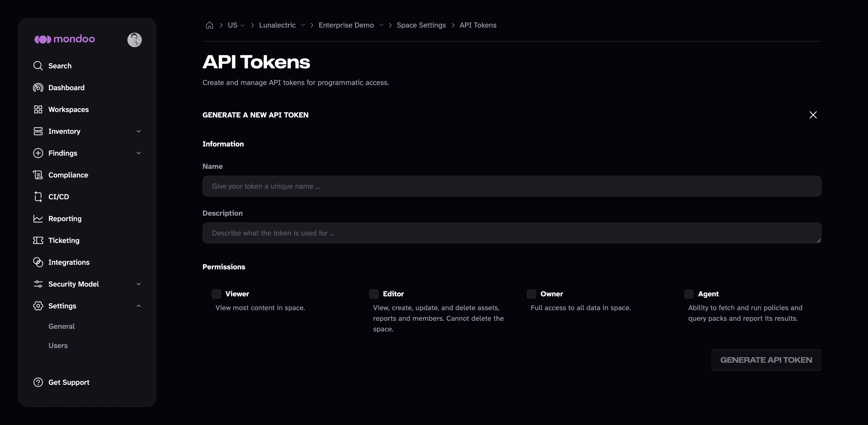
Task: Open the Enterprise Demo space dropdown
Action: (381, 25)
